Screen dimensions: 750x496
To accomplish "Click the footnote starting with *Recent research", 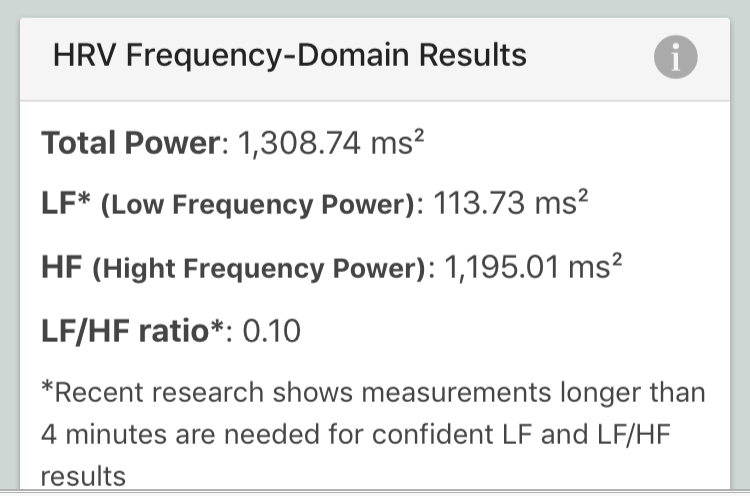I will [x=373, y=392].
